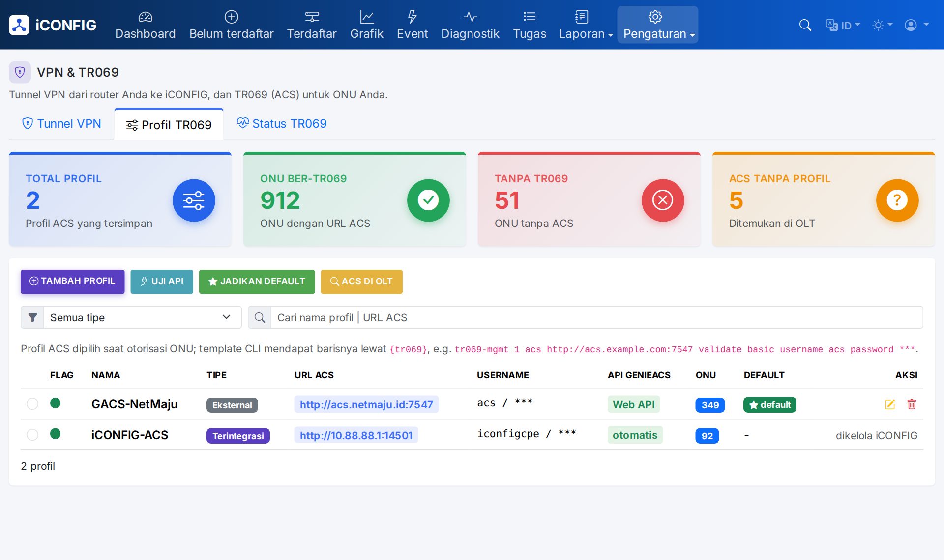The height and width of the screenshot is (560, 944).
Task: Open the Tugas list icon
Action: (530, 17)
